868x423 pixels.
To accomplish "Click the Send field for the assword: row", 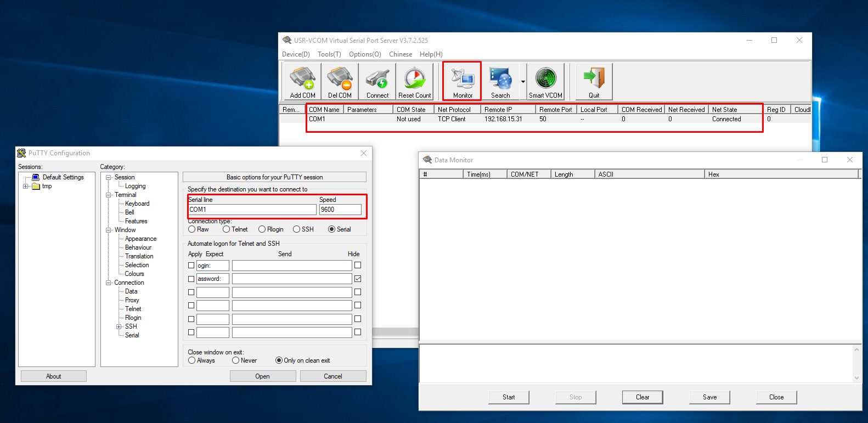I will tap(292, 279).
